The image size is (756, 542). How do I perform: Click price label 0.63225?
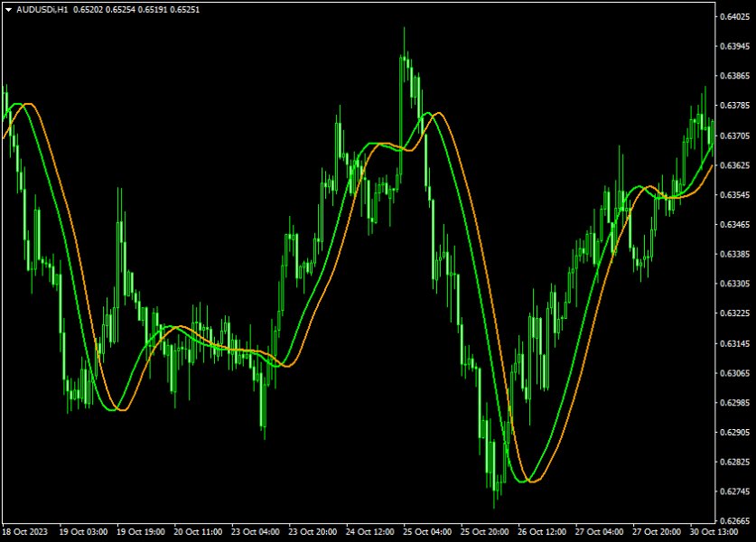tap(735, 313)
